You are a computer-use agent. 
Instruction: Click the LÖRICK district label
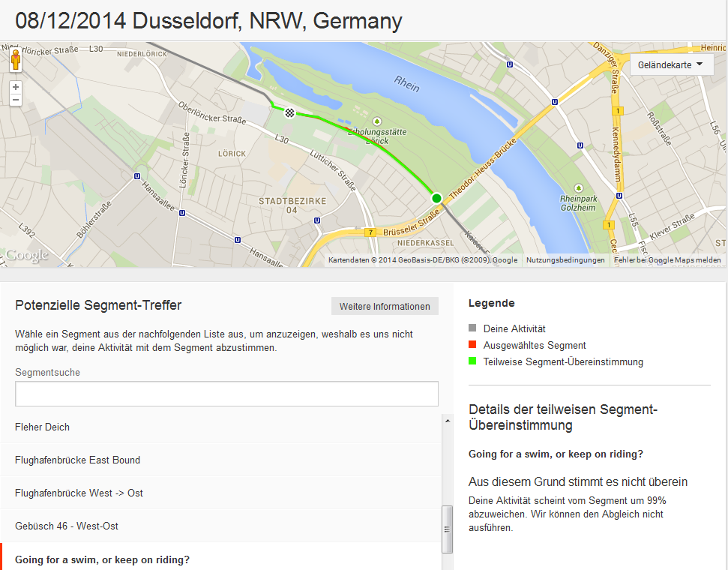tap(232, 153)
